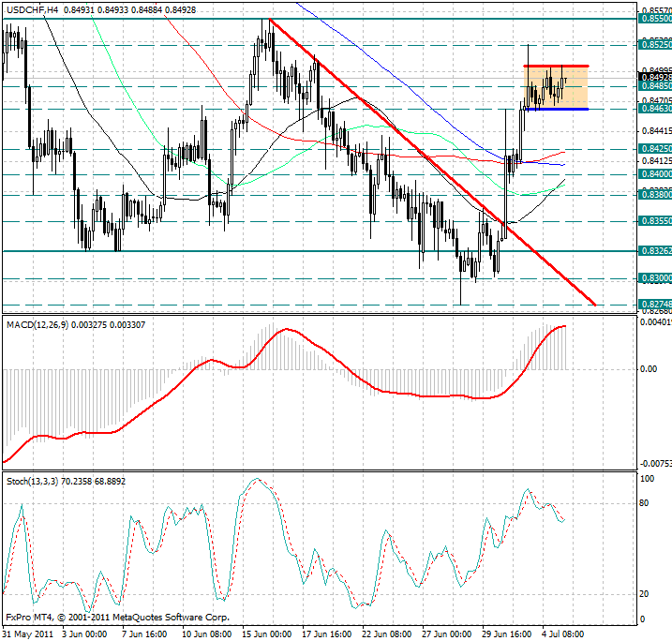
Task: Click the Stochastic 20 level label
Action: coord(644,594)
